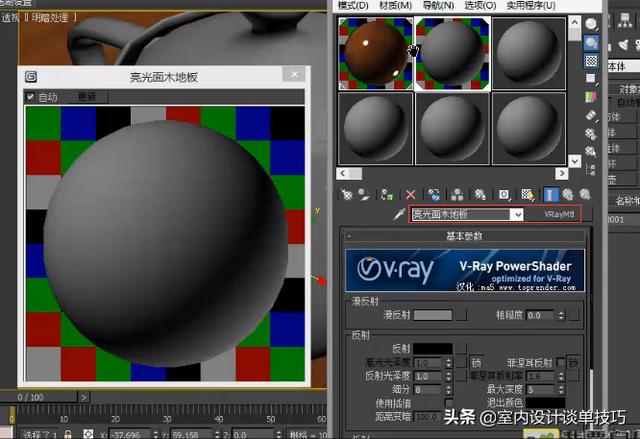Click the Put to Library icon
This screenshot has width=640, height=439.
[480, 195]
